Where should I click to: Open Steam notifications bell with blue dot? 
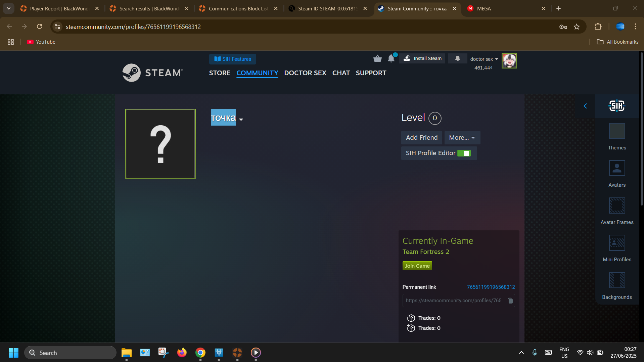point(392,58)
